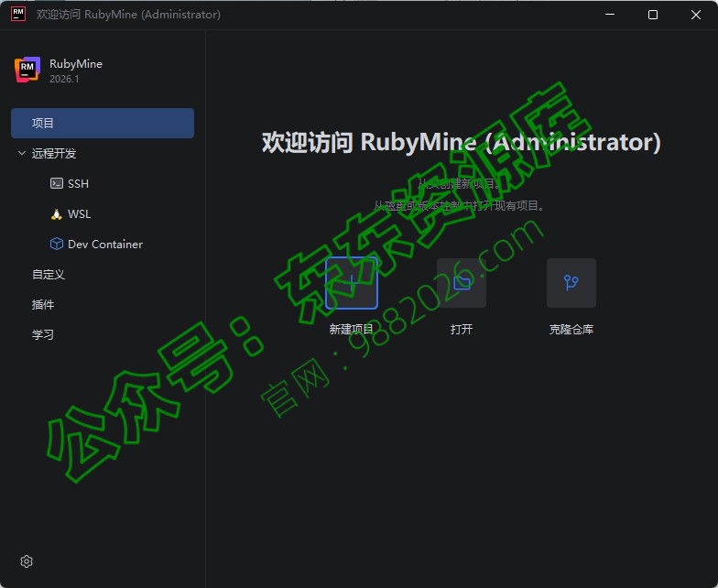Click the 远程开发 section label

pyautogui.click(x=54, y=154)
